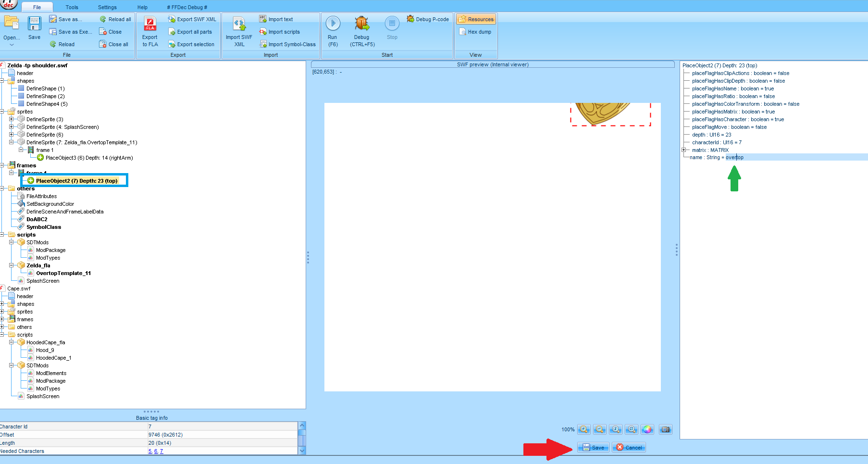Screen dimensions: 868x464
Task: Cancel the tag edit
Action: (x=629, y=448)
